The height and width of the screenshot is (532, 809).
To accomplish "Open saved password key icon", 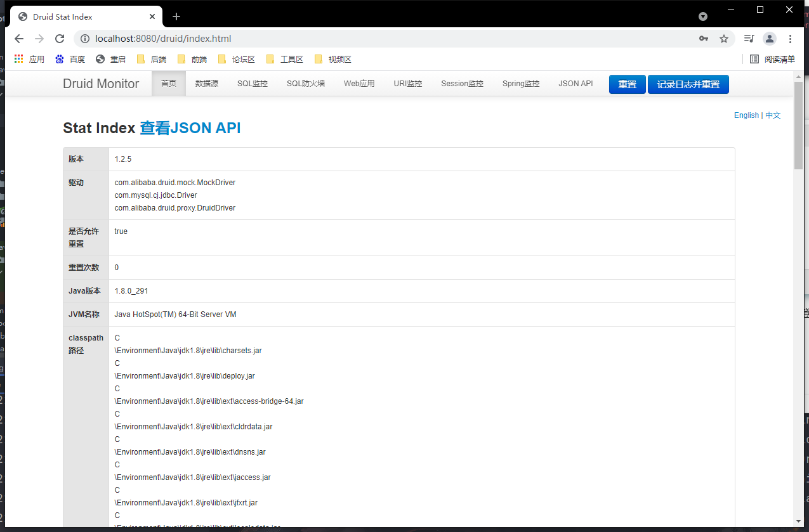I will (704, 39).
